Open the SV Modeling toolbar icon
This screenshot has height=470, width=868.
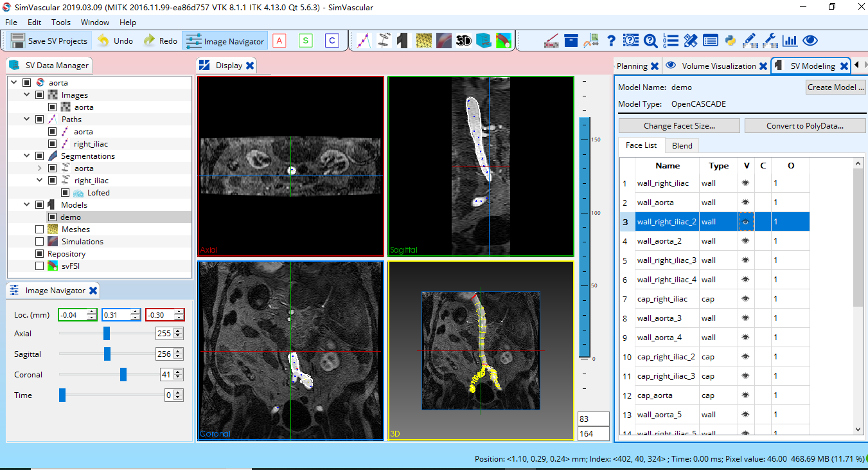(x=403, y=41)
